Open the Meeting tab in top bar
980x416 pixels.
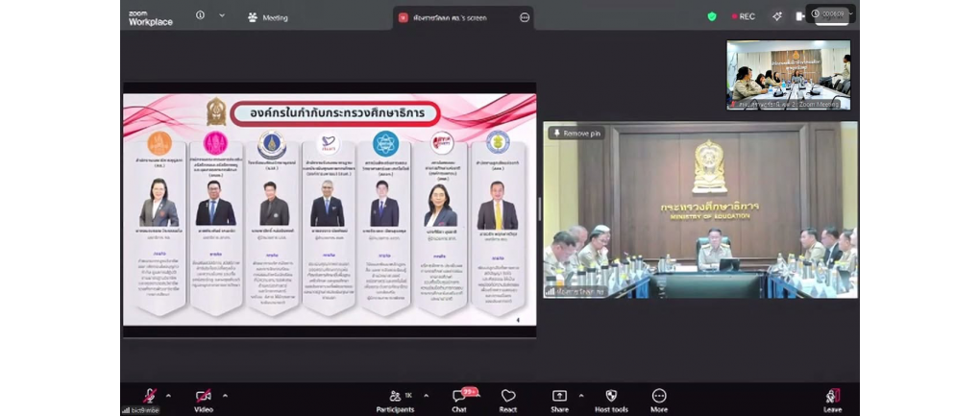point(268,17)
